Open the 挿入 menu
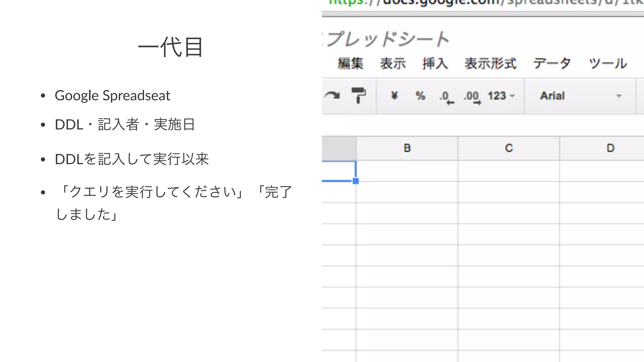 coord(435,63)
